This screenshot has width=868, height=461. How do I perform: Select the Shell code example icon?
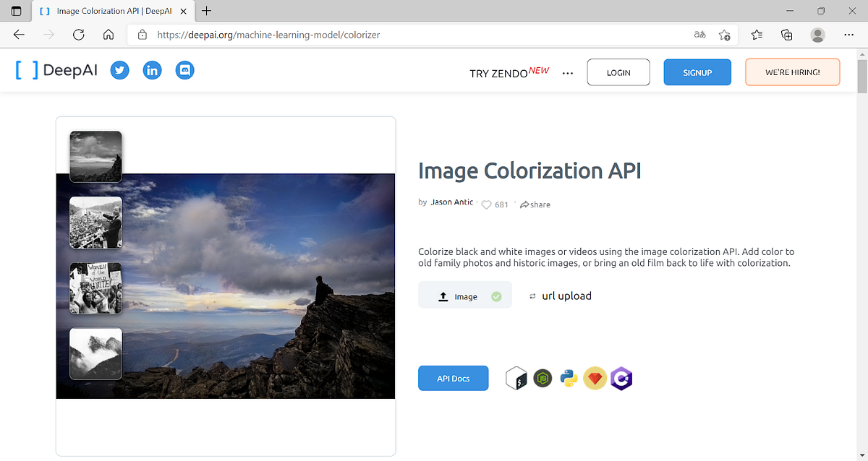[x=516, y=378]
